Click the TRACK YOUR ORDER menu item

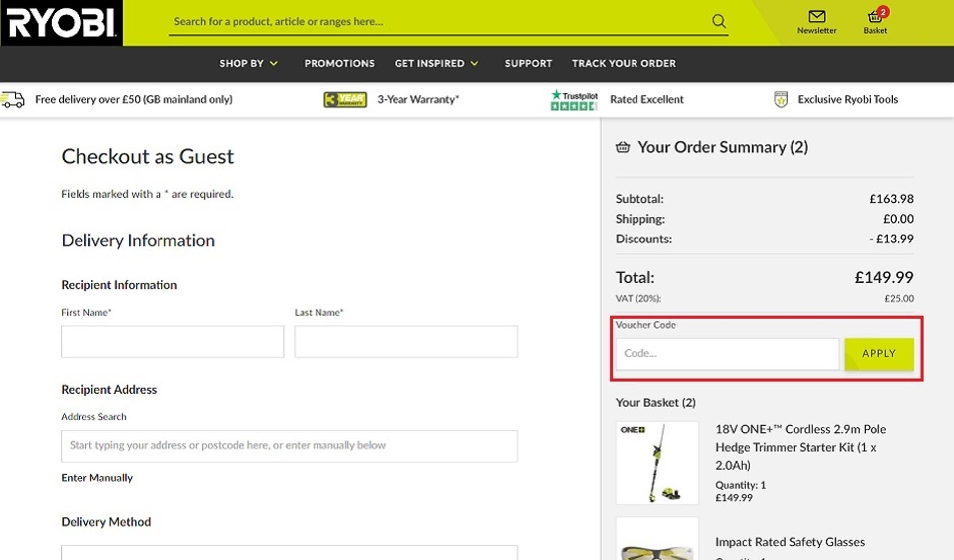pos(624,63)
